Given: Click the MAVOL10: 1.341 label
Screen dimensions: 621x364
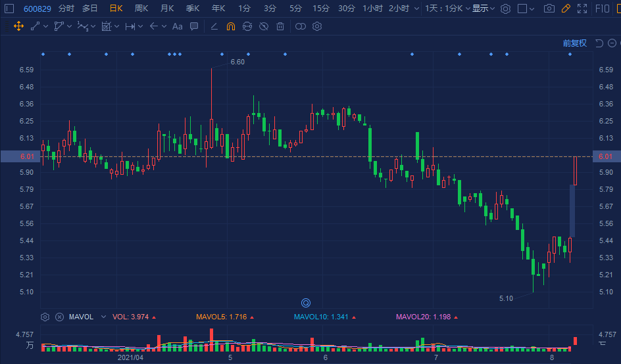Looking at the screenshot, I should click(321, 317).
